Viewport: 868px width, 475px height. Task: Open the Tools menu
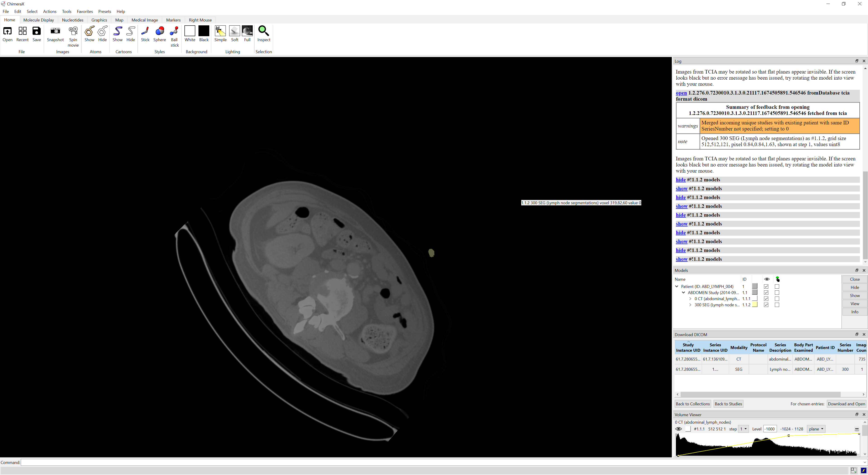[x=66, y=12]
